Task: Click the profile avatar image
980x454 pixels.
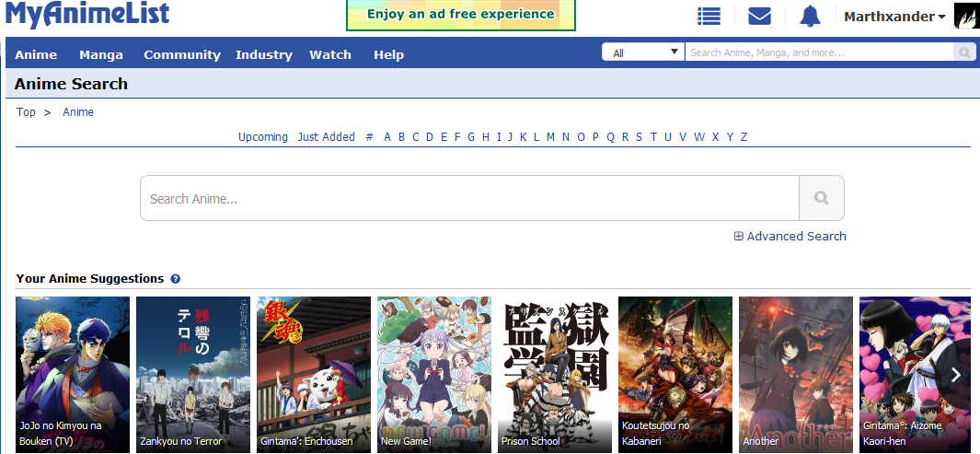Action: tap(967, 17)
